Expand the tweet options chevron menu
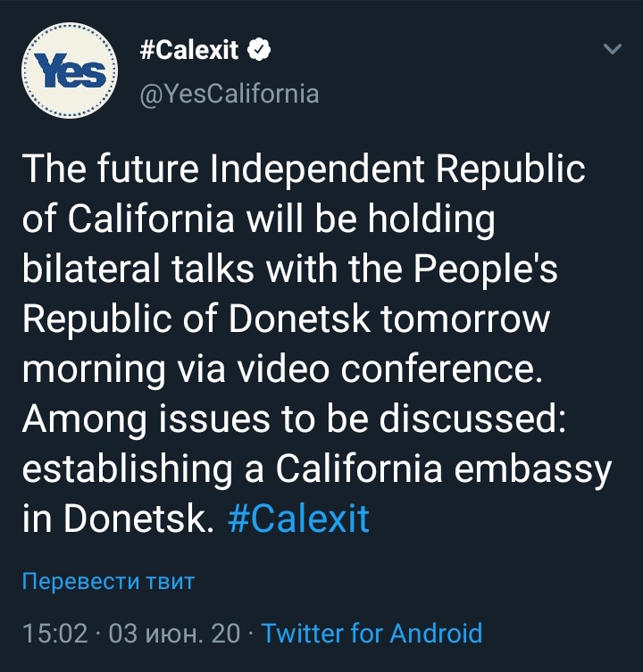The width and height of the screenshot is (643, 672). 612,49
